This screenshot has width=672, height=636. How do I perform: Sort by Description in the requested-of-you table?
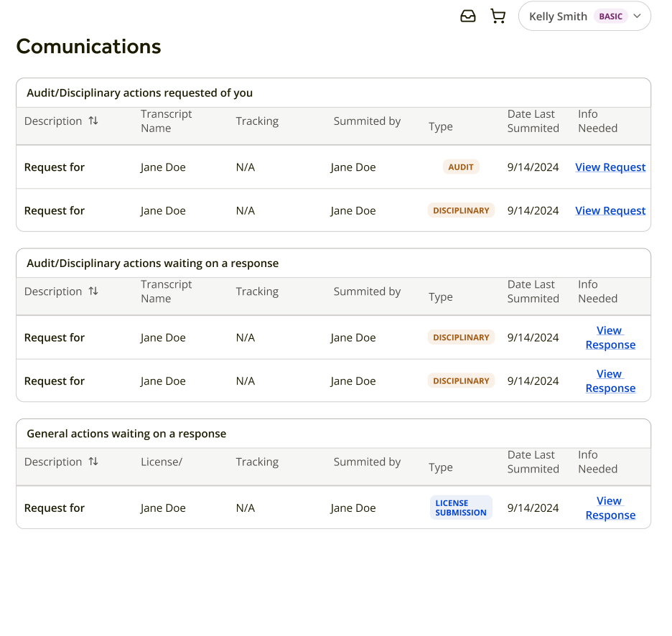coord(93,121)
